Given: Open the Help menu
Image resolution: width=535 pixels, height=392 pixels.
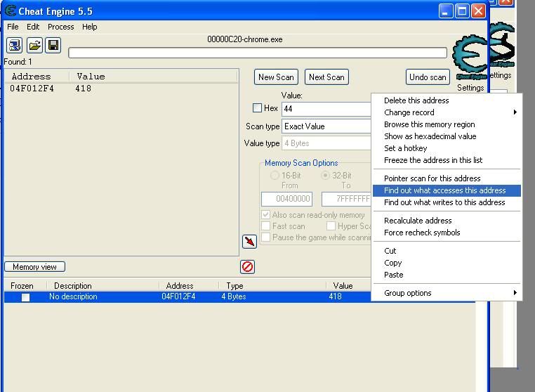Looking at the screenshot, I should click(x=89, y=27).
